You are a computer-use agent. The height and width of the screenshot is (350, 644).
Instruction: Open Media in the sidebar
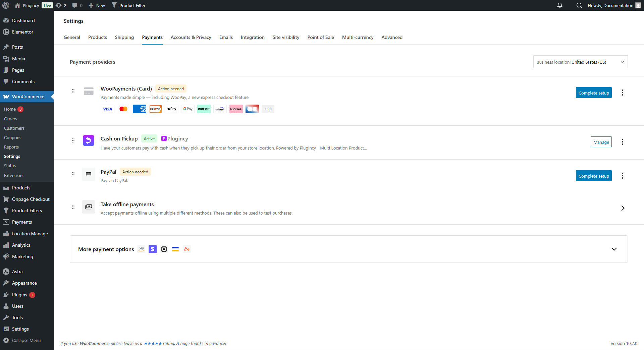[x=27, y=59]
